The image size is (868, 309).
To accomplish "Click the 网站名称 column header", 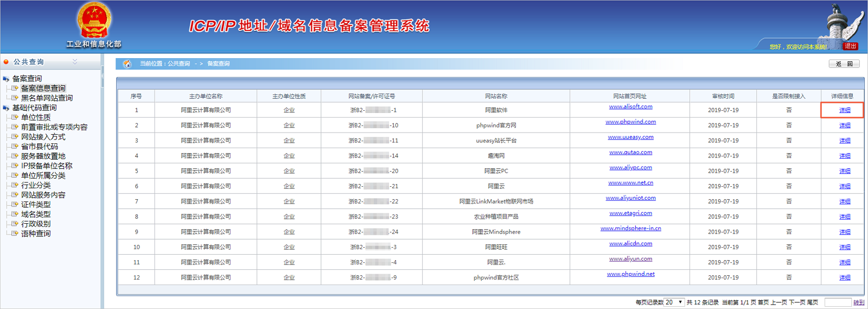I will tap(496, 96).
